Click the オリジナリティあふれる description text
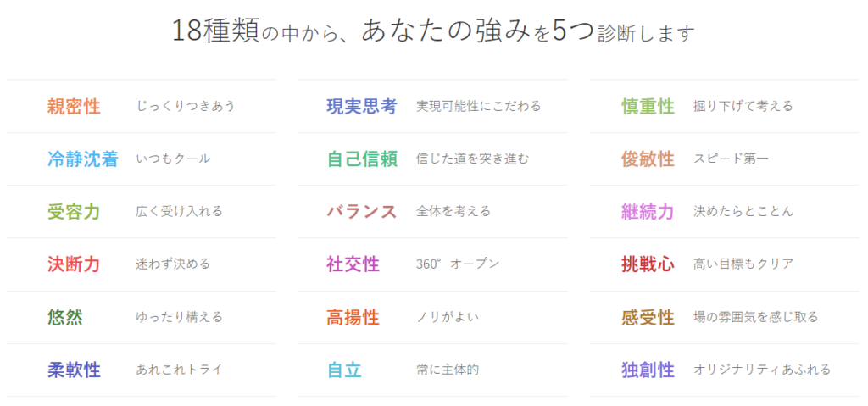This screenshot has height=406, width=868. click(x=762, y=370)
